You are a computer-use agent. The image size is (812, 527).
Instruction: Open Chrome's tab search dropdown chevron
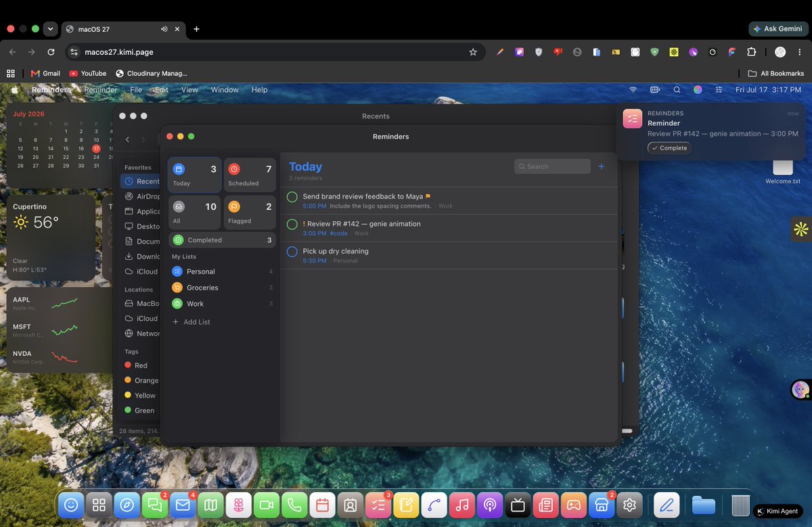click(x=50, y=29)
